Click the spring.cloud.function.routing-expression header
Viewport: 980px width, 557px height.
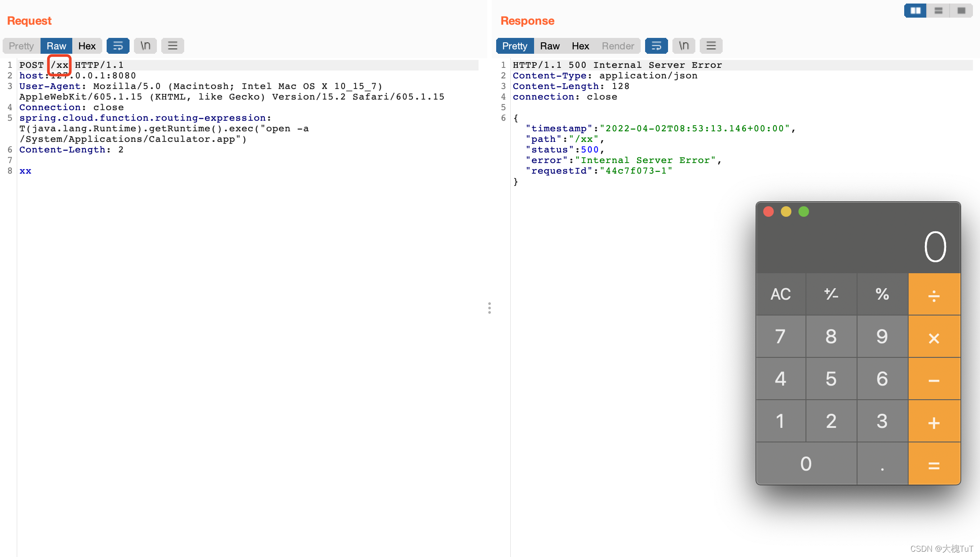(145, 118)
